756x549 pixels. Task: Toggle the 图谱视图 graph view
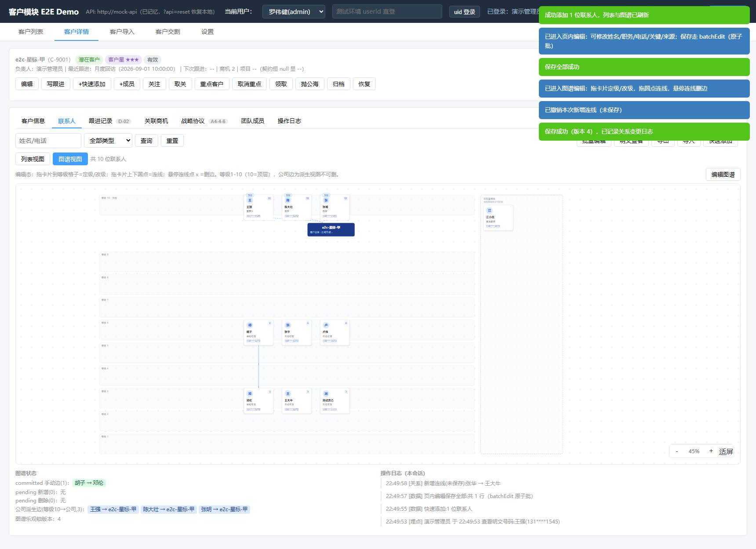tap(70, 159)
